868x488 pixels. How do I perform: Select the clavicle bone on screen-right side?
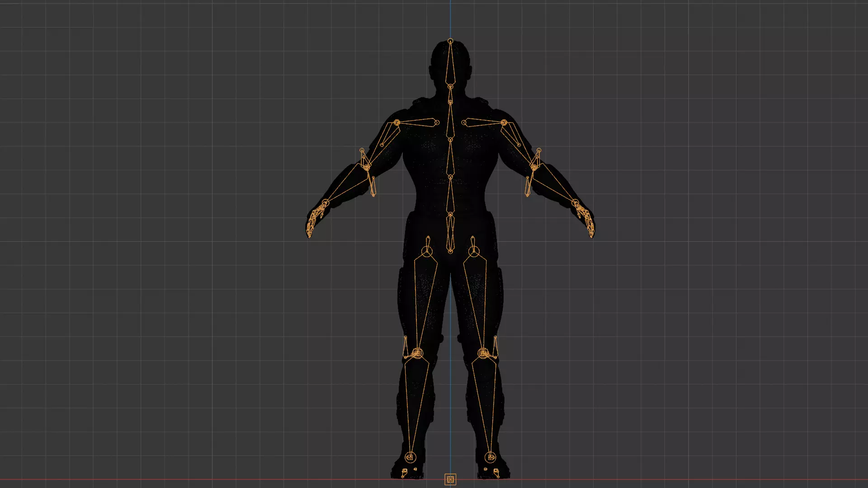click(x=485, y=122)
